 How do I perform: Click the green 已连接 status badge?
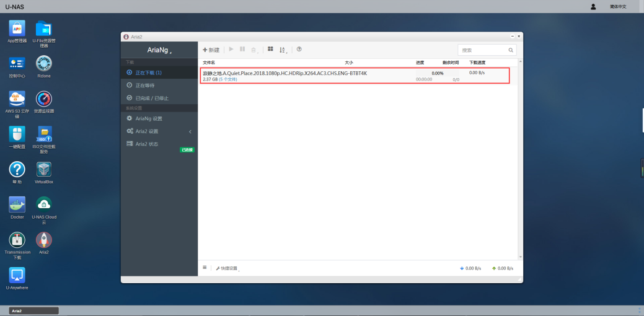(187, 150)
